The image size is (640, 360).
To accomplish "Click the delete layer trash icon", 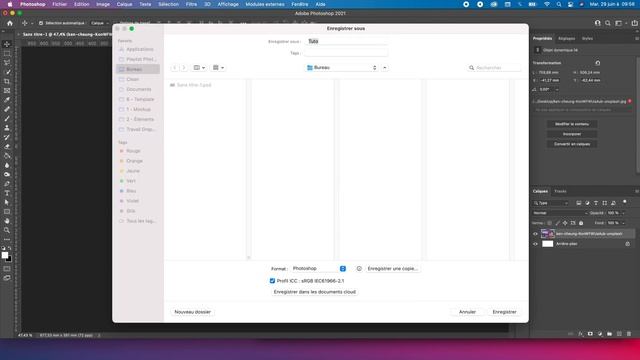I will (x=629, y=334).
